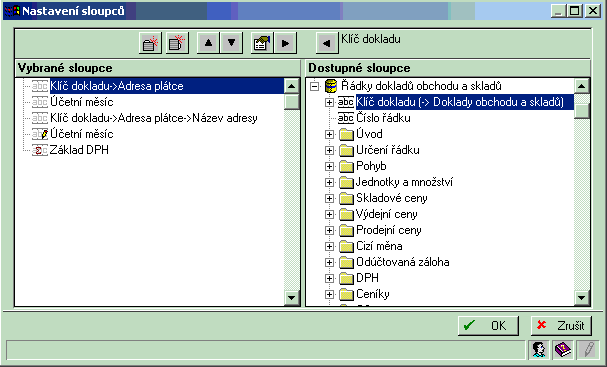The width and height of the screenshot is (607, 367).
Task: Open the help book icon at bottom
Action: point(563,350)
